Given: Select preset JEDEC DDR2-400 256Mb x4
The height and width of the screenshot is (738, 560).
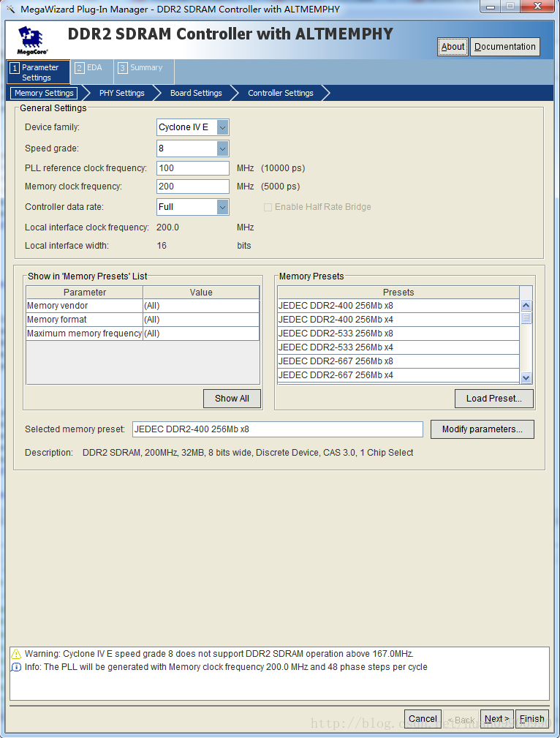Looking at the screenshot, I should pyautogui.click(x=398, y=320).
